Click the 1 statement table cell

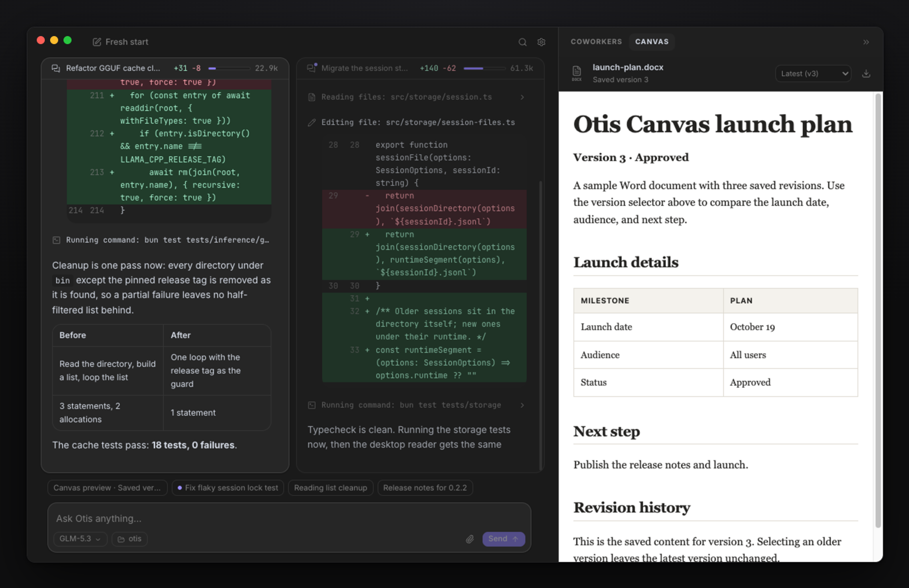point(217,413)
